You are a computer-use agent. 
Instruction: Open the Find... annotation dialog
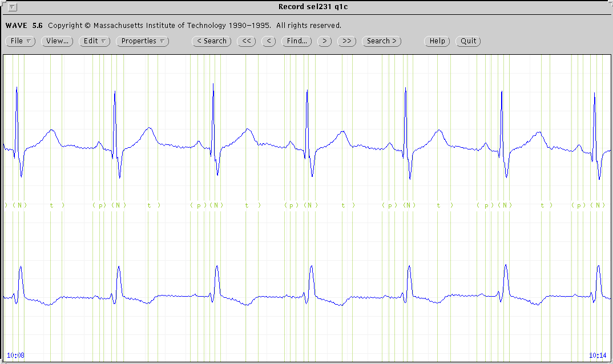coord(296,41)
